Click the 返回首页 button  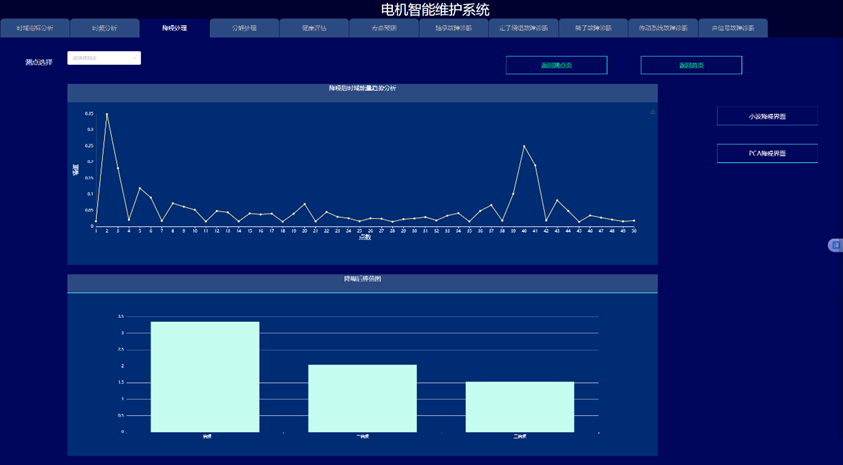point(691,65)
